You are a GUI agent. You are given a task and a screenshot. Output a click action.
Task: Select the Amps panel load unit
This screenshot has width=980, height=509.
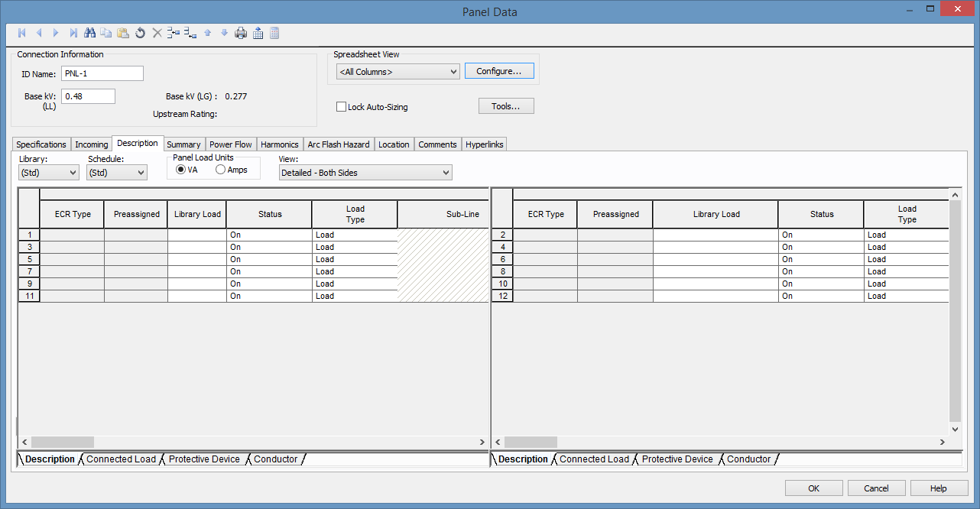click(x=221, y=170)
